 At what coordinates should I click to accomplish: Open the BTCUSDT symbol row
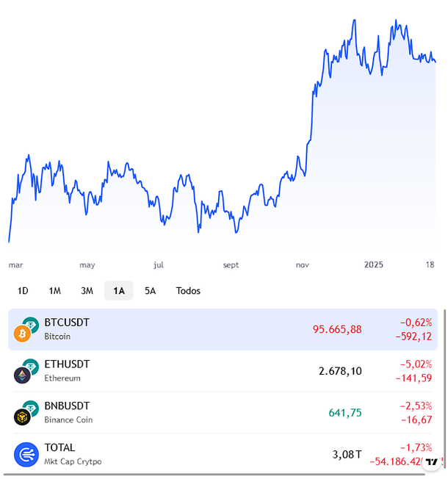pos(67,323)
